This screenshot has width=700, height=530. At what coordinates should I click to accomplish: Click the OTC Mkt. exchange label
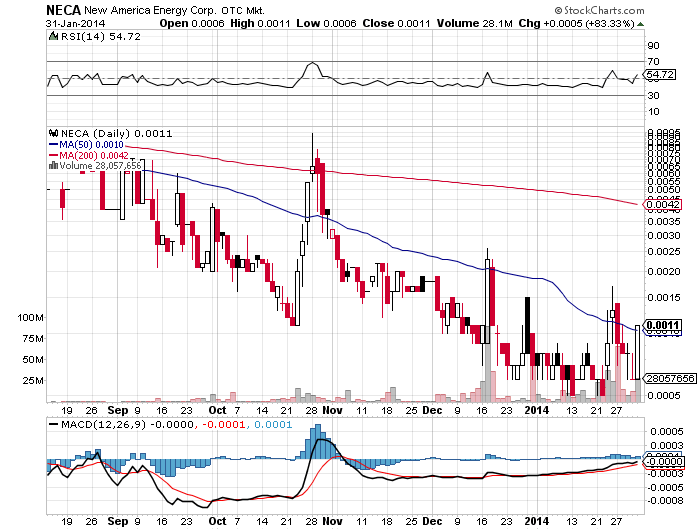point(243,10)
